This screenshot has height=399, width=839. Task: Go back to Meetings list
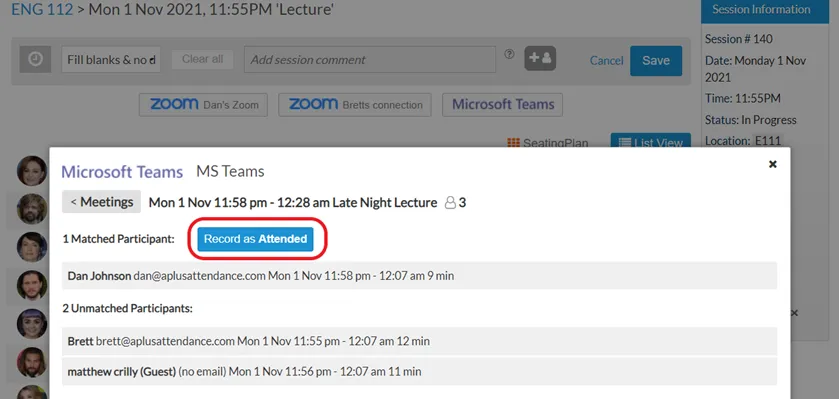[102, 202]
